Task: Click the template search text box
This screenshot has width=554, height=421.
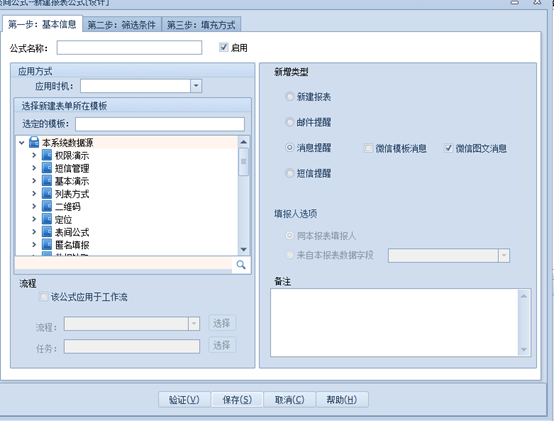Action: coord(123,263)
